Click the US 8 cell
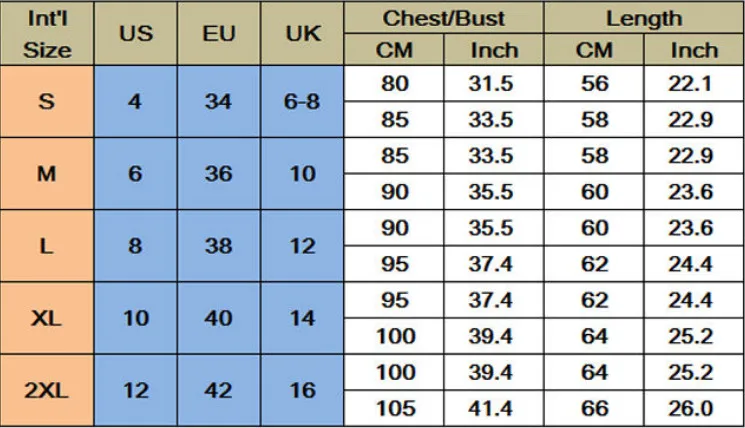The width and height of the screenshot is (745, 428). (136, 246)
